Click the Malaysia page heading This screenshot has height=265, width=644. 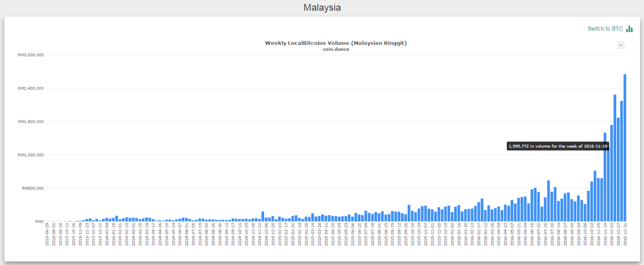click(x=322, y=8)
